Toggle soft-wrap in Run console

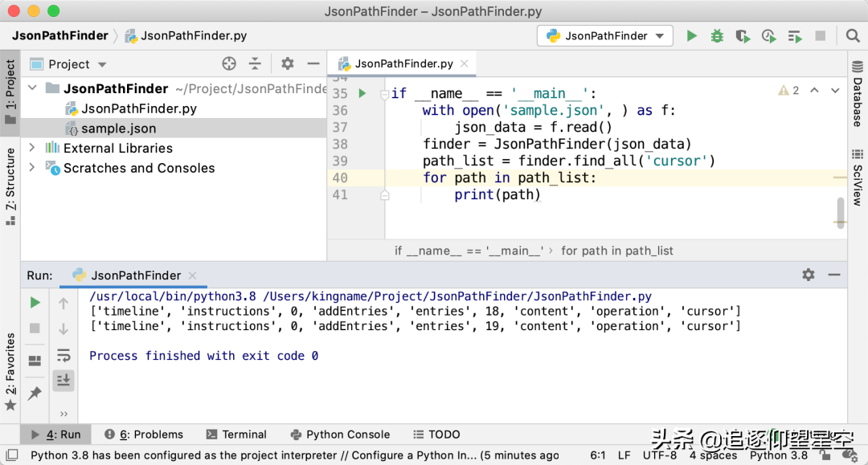coord(63,355)
